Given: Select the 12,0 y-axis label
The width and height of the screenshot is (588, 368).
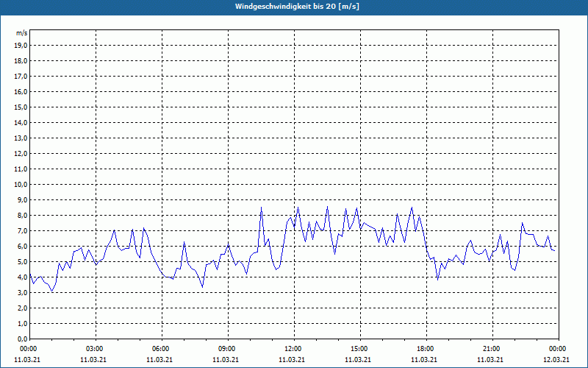Looking at the screenshot, I should coord(21,154).
